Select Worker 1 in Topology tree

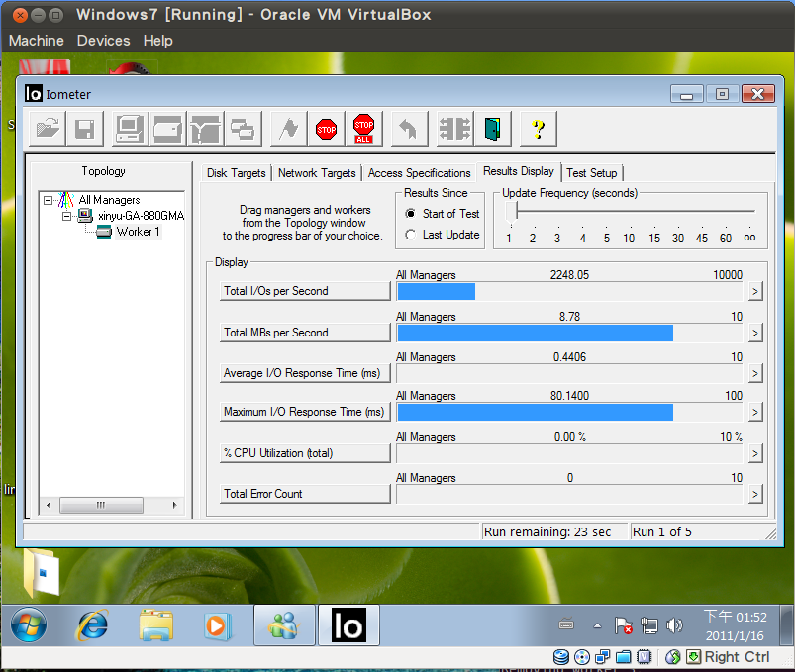tap(138, 232)
